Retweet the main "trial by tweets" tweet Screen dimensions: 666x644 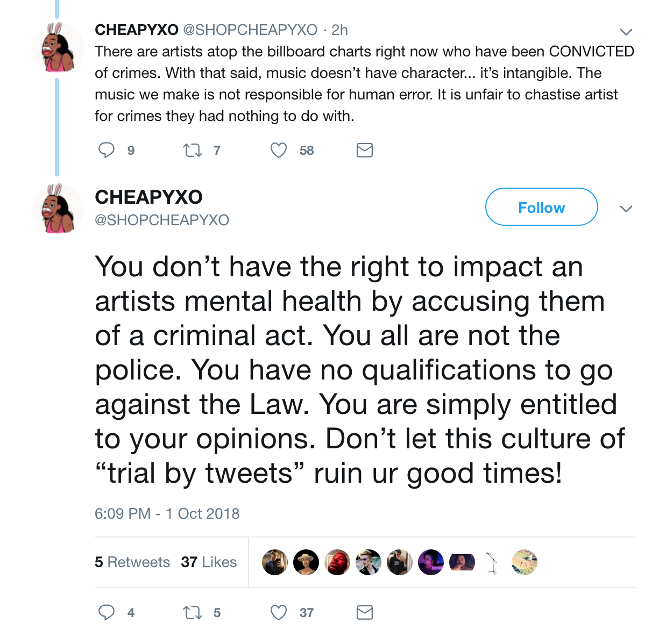pyautogui.click(x=192, y=612)
